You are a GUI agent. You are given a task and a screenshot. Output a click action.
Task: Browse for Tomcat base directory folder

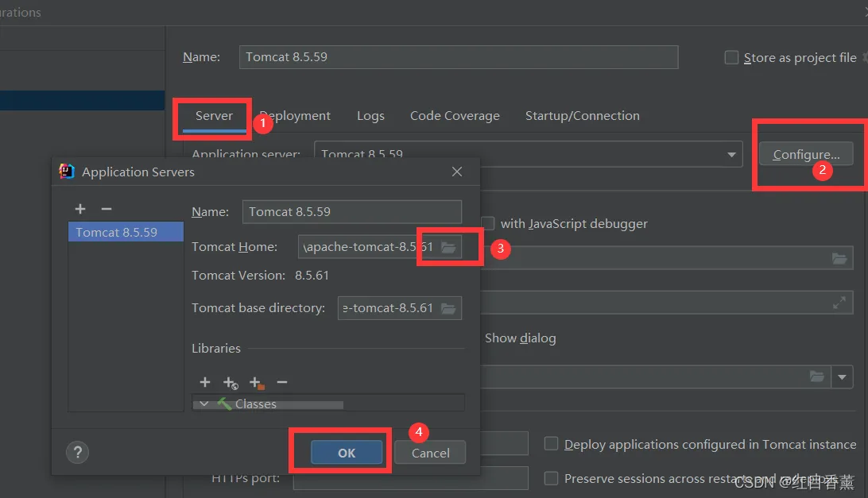[448, 308]
